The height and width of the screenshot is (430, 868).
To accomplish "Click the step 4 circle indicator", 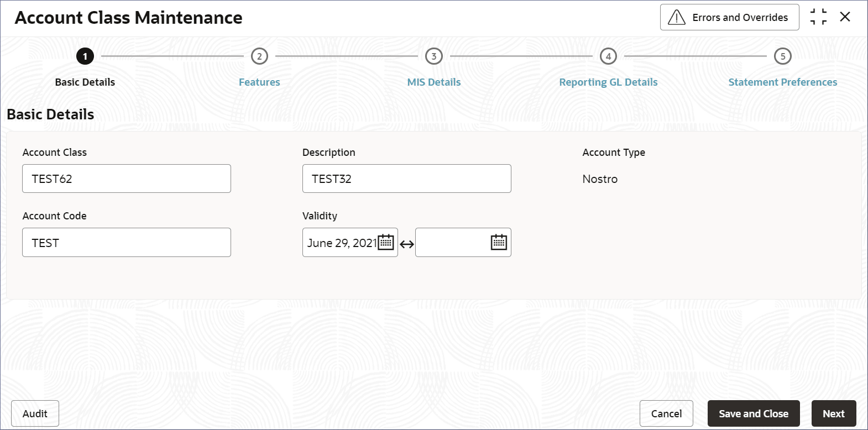I will pyautogui.click(x=608, y=56).
